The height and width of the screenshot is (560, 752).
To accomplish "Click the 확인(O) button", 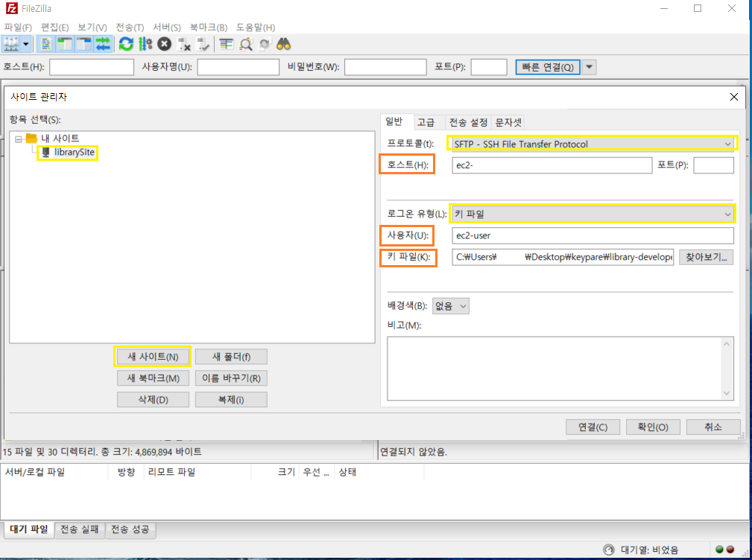I will coord(653,427).
